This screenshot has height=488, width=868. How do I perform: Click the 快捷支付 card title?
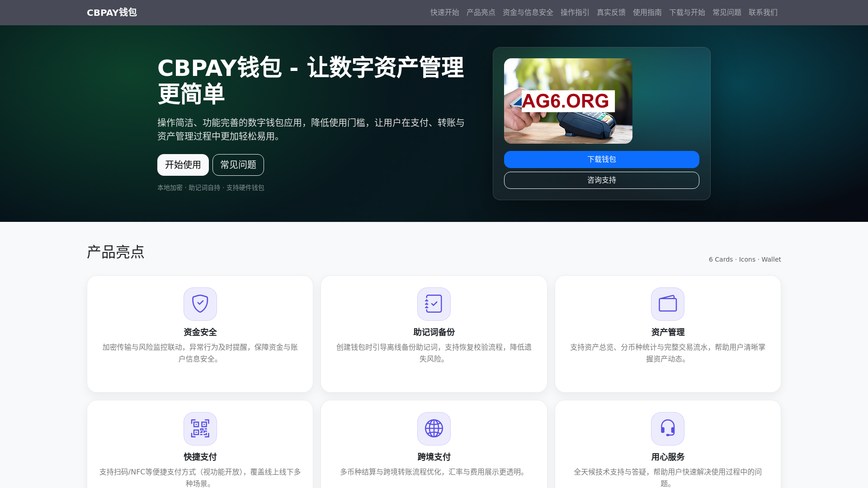coord(200,457)
